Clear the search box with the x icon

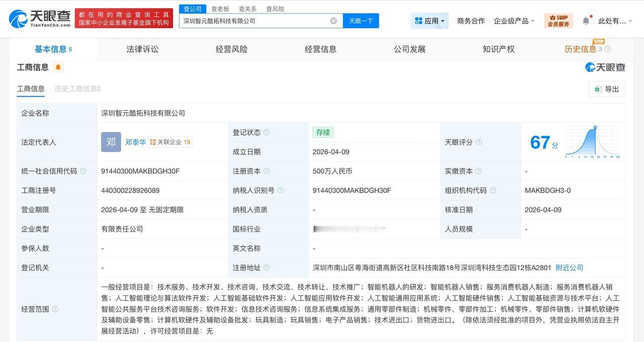click(332, 21)
